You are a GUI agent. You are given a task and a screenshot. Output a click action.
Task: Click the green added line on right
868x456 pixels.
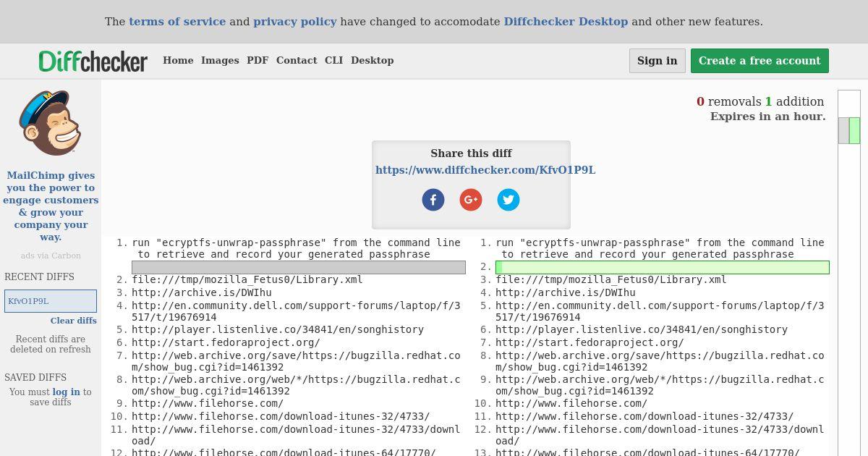pyautogui.click(x=662, y=267)
